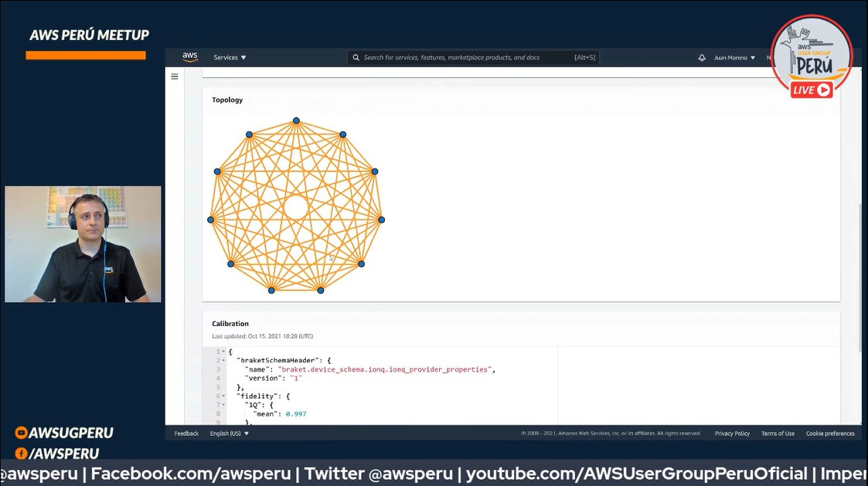Click the search magnifier icon
Screen dimensions: 868x486
(356, 58)
